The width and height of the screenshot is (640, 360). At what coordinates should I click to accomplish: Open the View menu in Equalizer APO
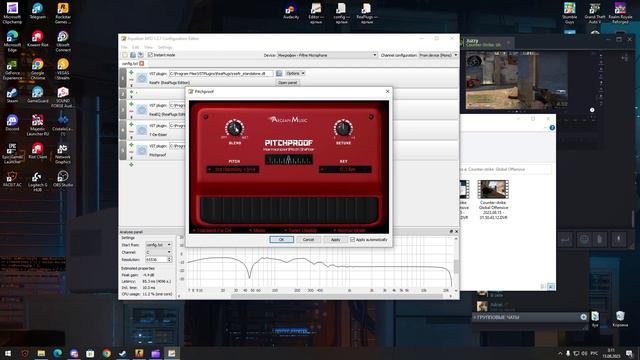coord(148,47)
